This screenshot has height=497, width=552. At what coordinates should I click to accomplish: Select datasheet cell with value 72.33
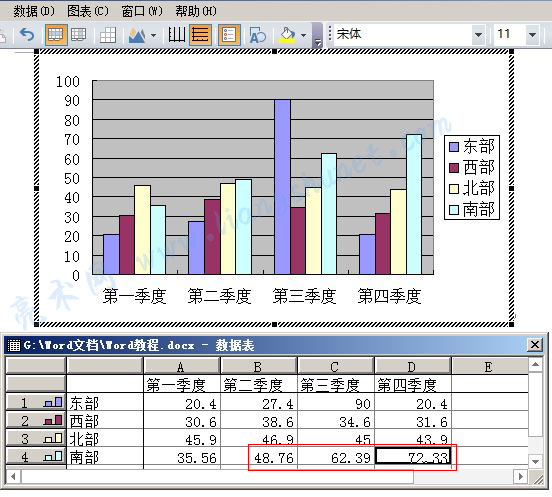pyautogui.click(x=413, y=457)
